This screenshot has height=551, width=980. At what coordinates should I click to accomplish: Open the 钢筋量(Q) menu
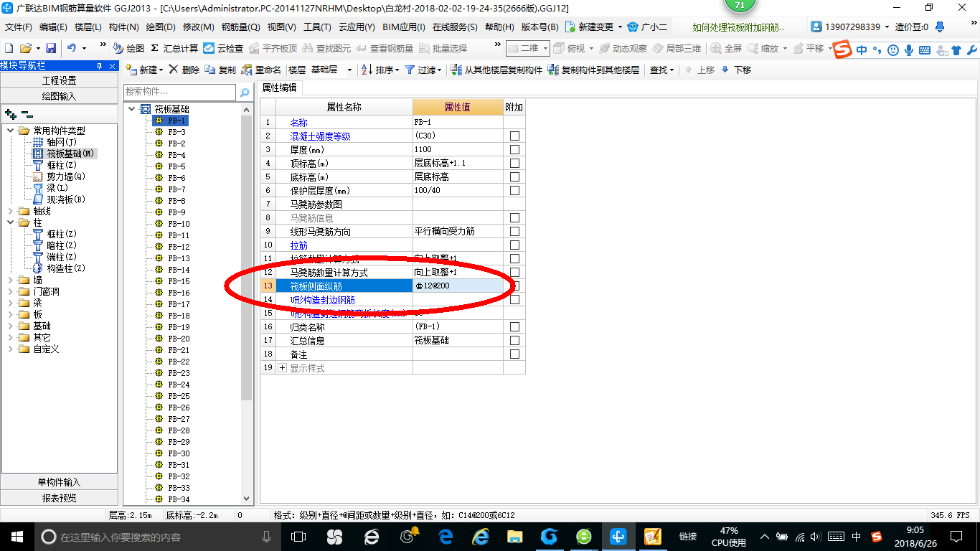click(241, 27)
